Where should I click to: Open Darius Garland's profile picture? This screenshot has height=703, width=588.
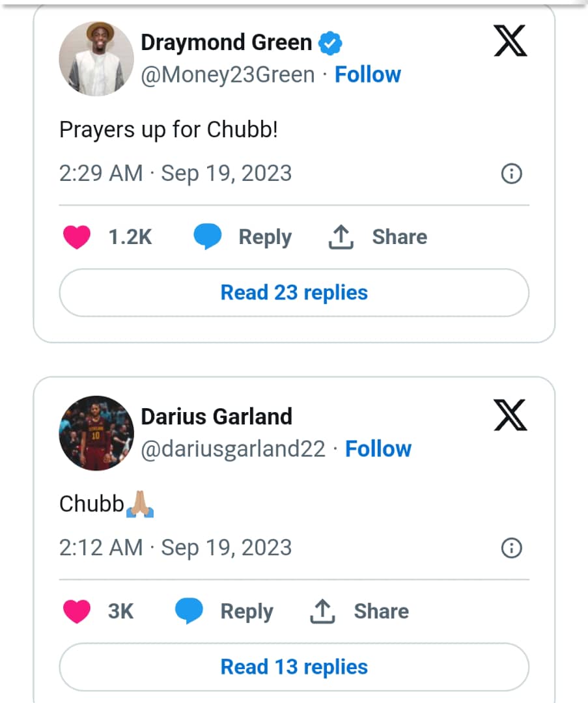click(x=96, y=433)
